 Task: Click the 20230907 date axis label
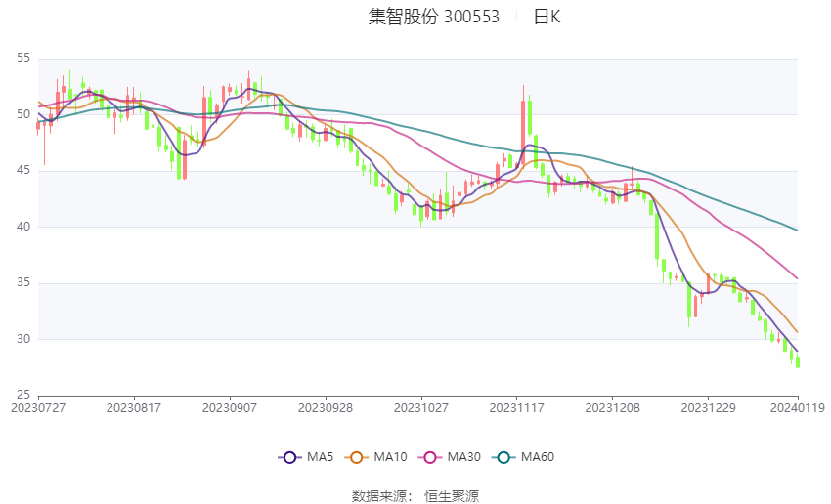pyautogui.click(x=230, y=408)
